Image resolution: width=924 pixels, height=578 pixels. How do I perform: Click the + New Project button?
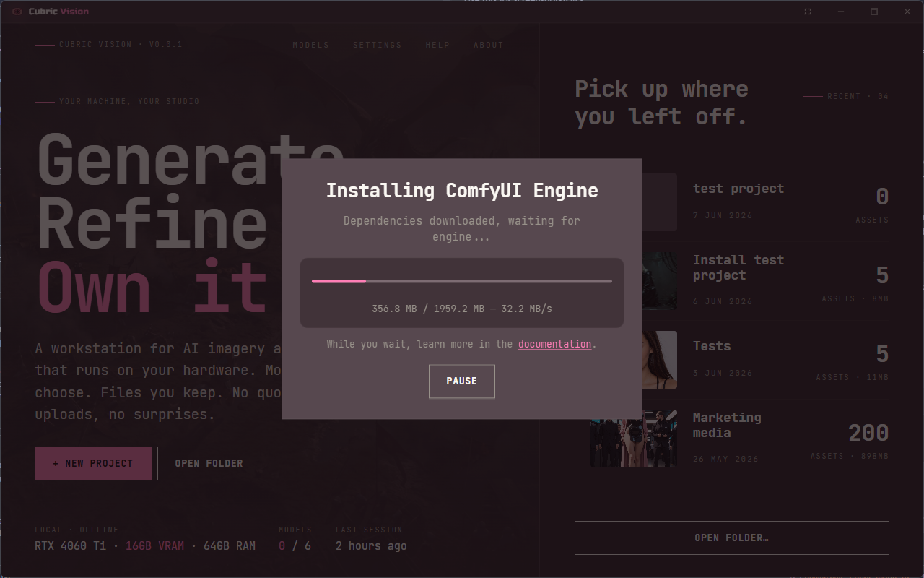(x=93, y=463)
